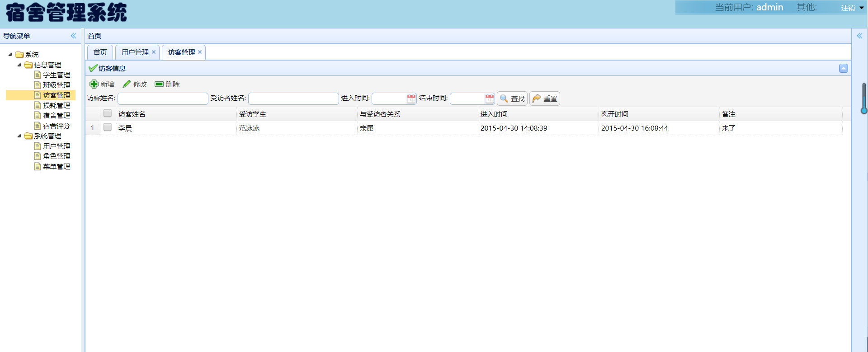This screenshot has height=352, width=868.
Task: Click the 系统 folder icon
Action: 19,54
